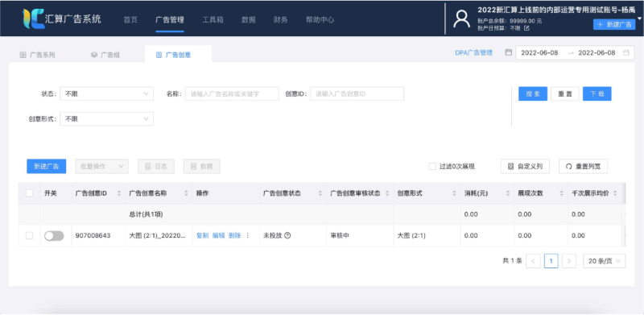The image size is (644, 315).
Task: Click 复制 link for creative 907008643
Action: 203,235
